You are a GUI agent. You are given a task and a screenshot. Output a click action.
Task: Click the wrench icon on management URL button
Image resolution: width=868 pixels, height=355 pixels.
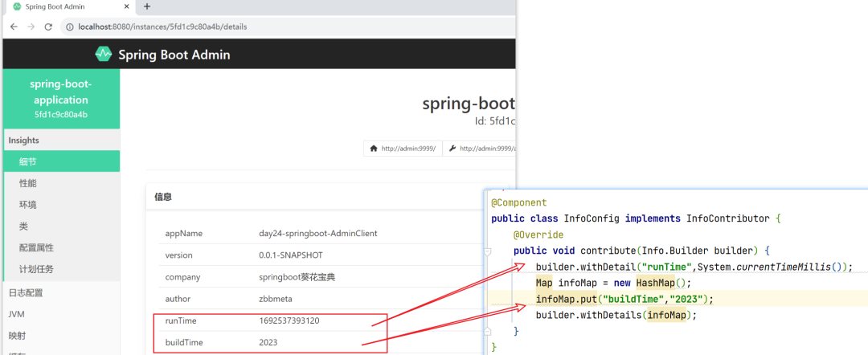tap(452, 149)
